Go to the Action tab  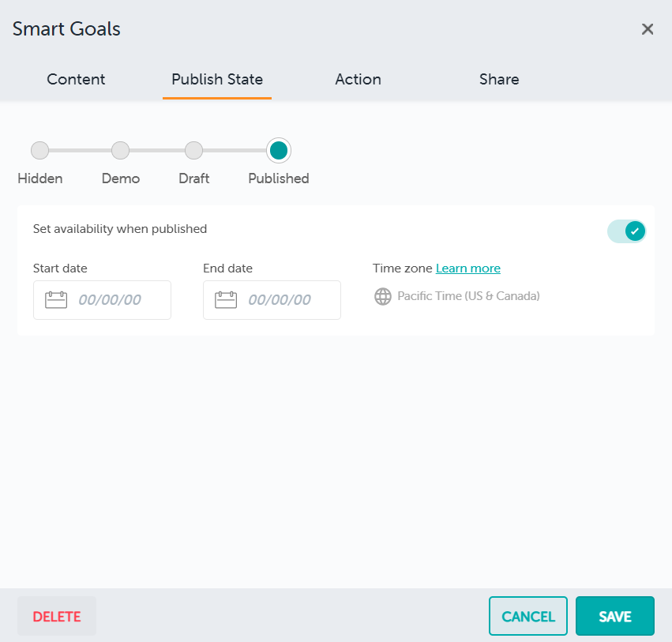(x=358, y=79)
